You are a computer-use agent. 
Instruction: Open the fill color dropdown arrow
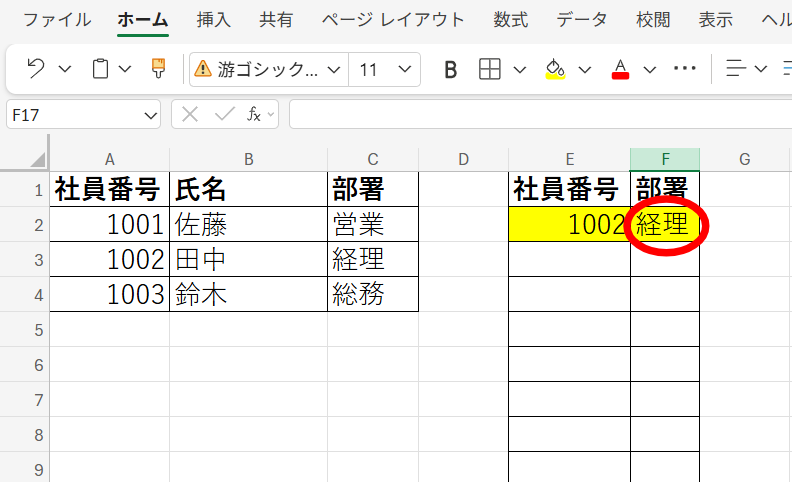[585, 69]
